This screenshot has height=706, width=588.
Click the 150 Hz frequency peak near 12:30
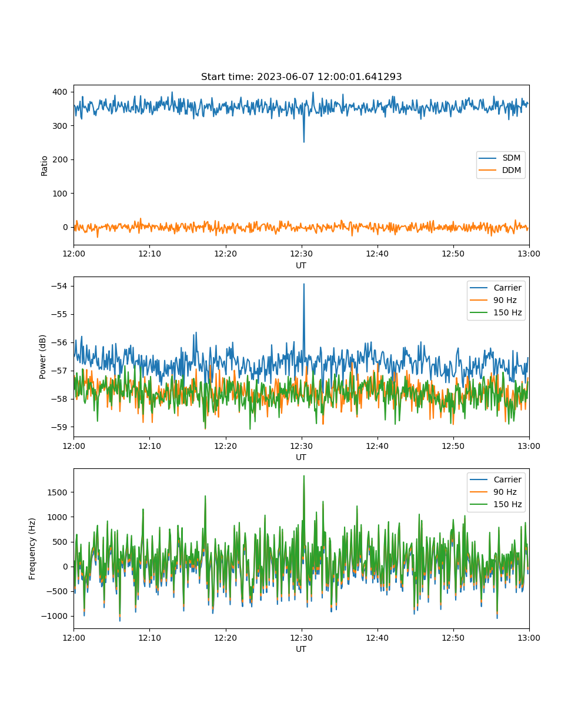coord(303,476)
